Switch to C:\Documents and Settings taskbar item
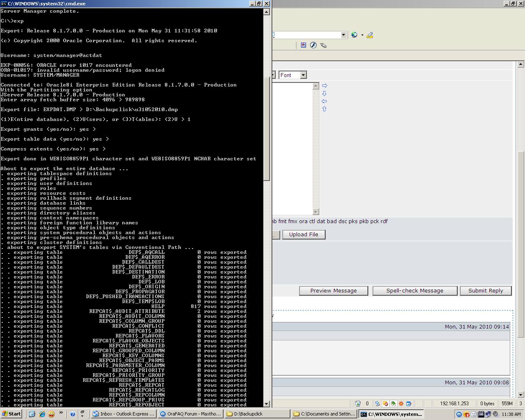Screen dimensions: 525x420 324,414
